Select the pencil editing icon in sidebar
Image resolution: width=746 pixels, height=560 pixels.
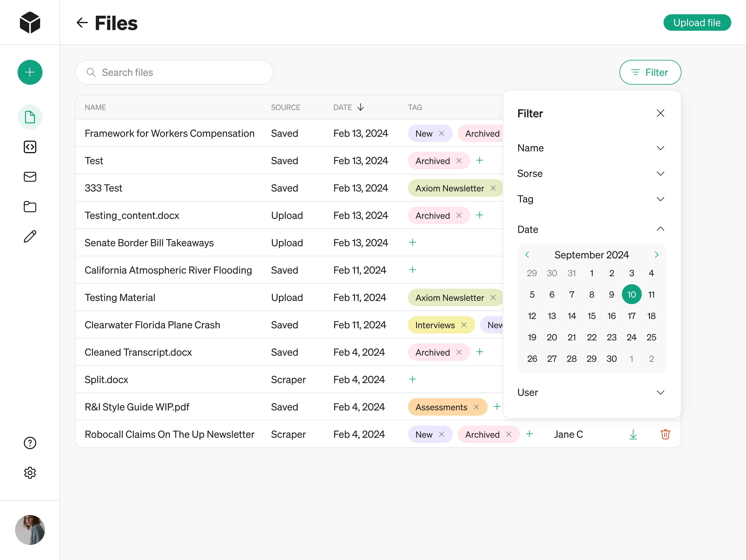pyautogui.click(x=30, y=236)
